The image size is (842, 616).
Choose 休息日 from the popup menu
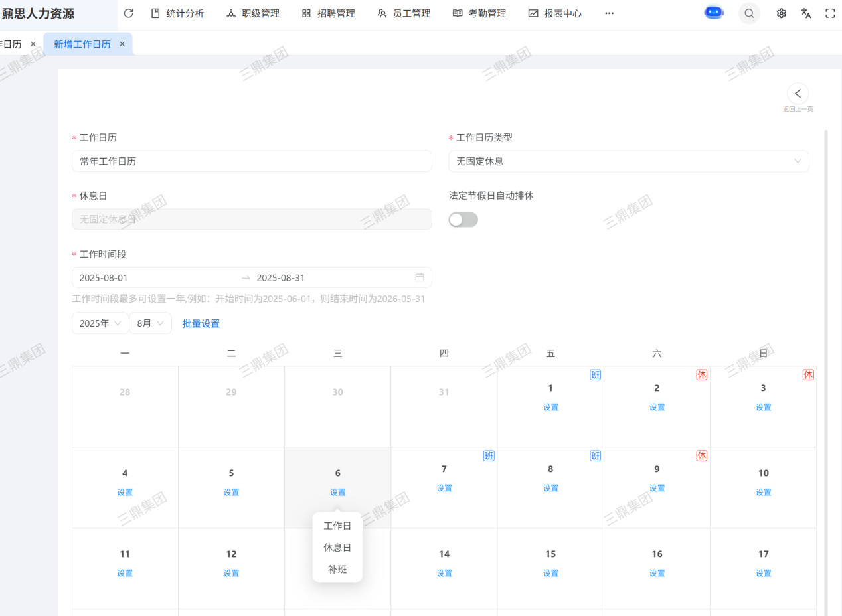[337, 548]
